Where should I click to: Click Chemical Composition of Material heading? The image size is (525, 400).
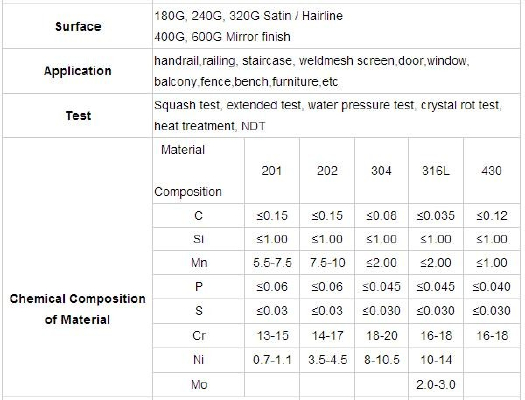point(77,309)
